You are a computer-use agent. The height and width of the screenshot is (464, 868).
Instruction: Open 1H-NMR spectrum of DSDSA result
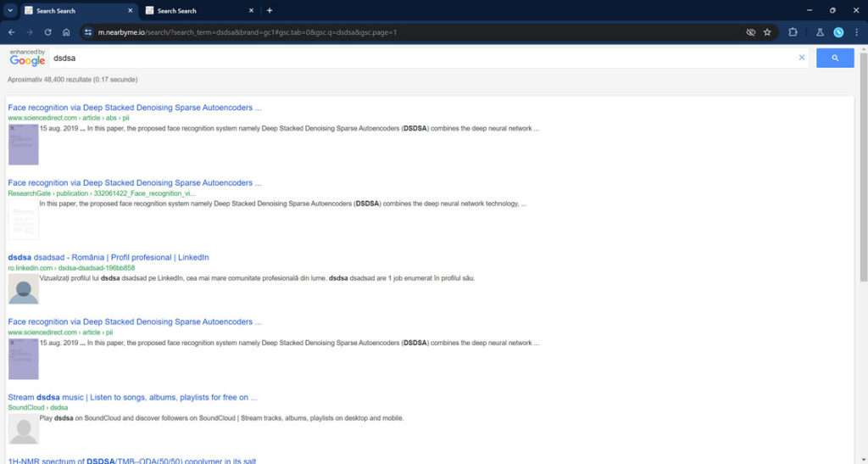click(x=131, y=460)
